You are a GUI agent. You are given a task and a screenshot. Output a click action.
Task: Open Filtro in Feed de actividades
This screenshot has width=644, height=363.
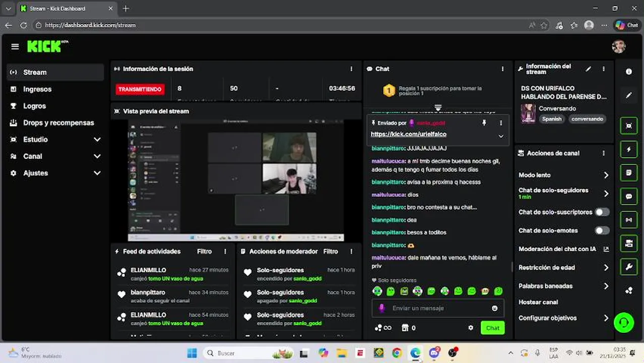click(x=204, y=251)
